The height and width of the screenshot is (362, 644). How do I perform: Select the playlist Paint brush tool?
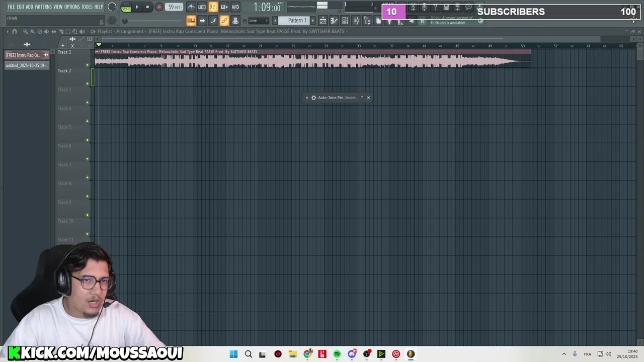tap(32, 31)
